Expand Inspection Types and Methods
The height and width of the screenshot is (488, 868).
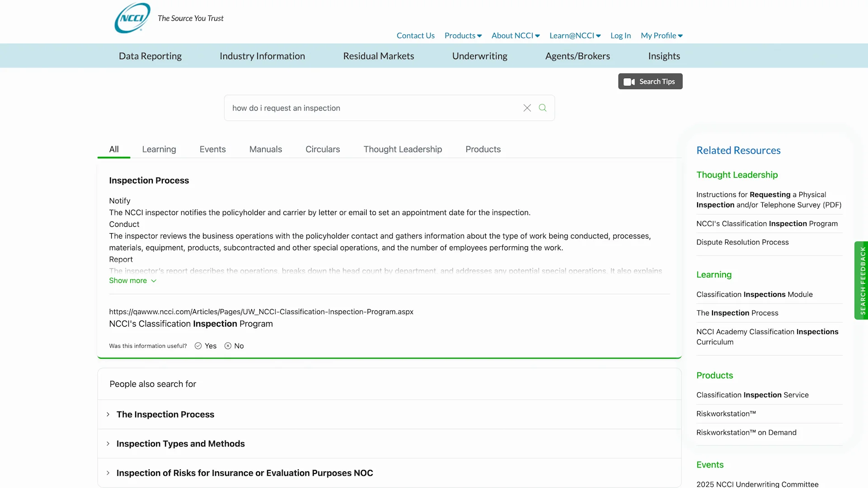tap(180, 444)
